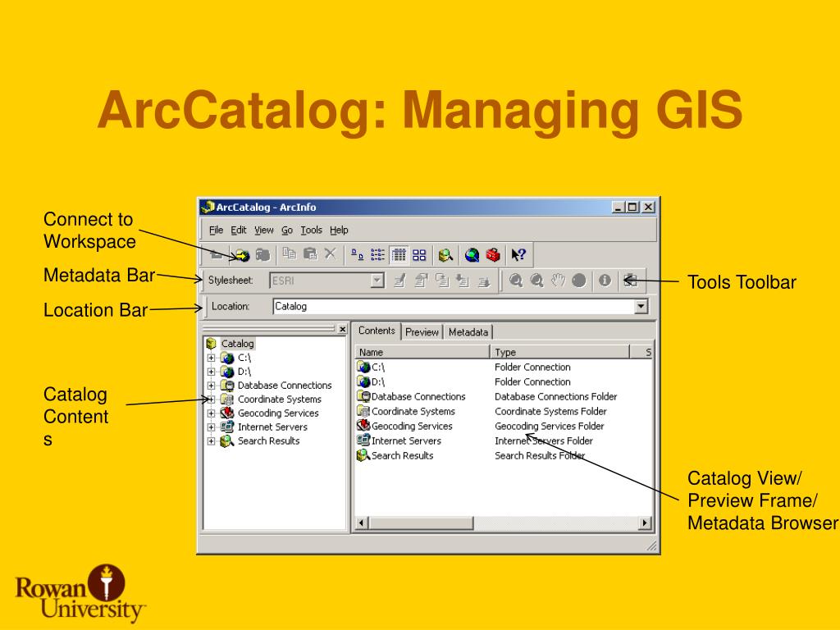
Task: Click the Edit Metadata icon
Action: click(399, 281)
